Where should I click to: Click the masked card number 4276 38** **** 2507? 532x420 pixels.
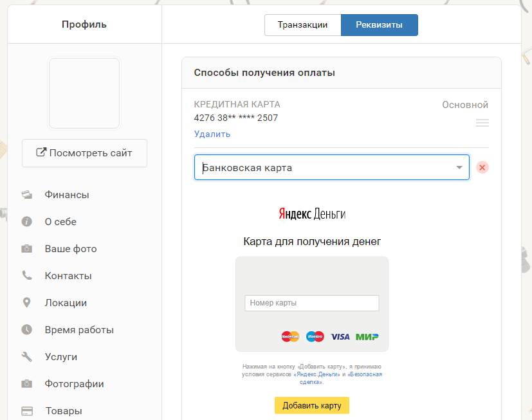tap(236, 118)
